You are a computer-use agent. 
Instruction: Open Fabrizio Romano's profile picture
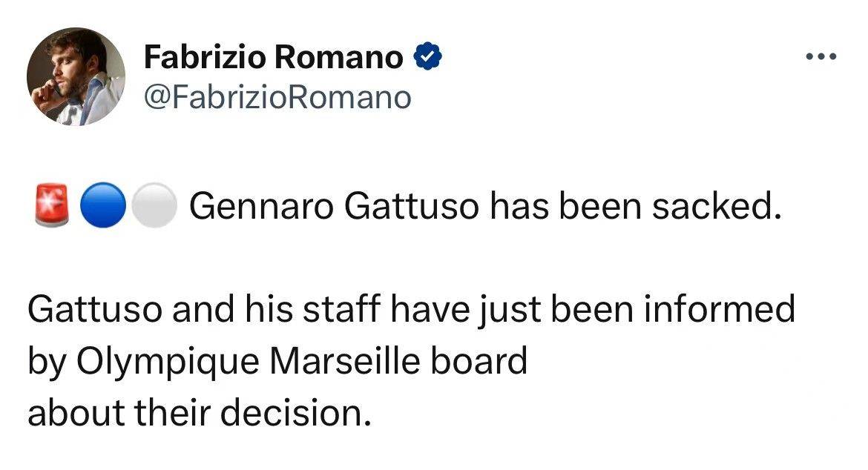click(x=76, y=77)
